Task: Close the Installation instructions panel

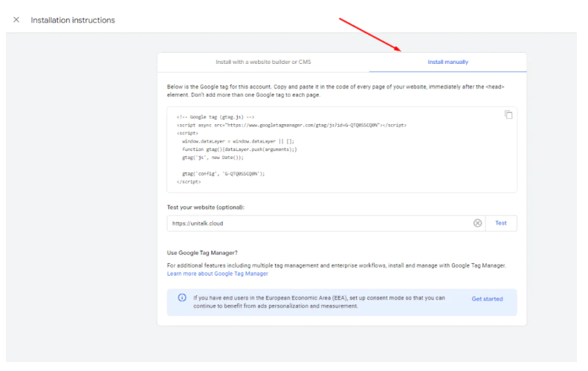Action: coord(16,20)
